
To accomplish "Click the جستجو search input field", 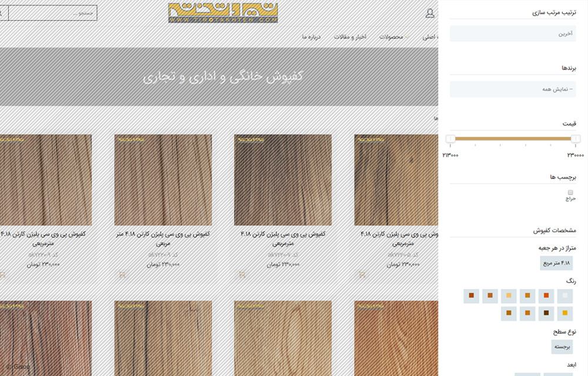I will pos(52,13).
